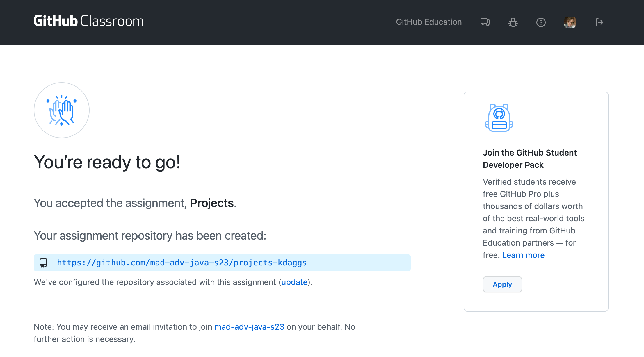Click the Student Developer Pack backpack icon

point(499,118)
